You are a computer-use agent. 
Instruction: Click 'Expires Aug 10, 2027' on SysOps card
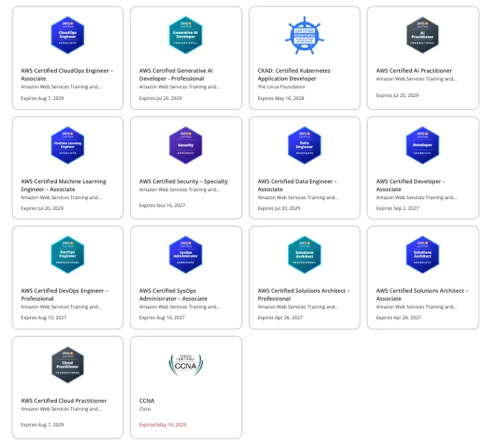[162, 318]
